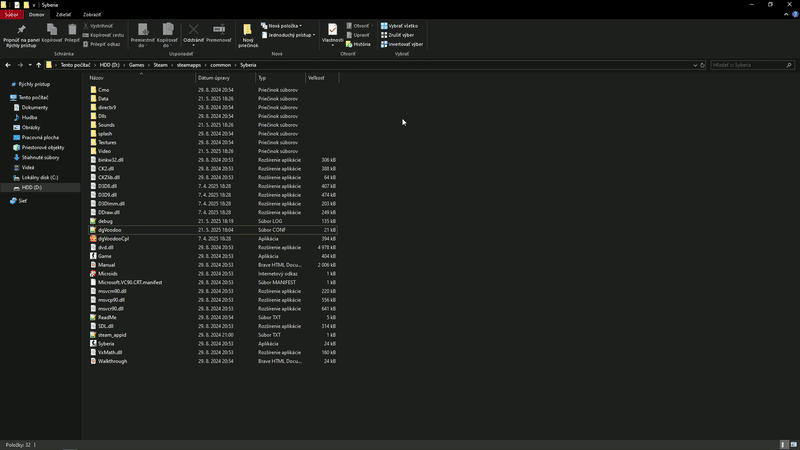
Task: Switch to Domov ribbon tab
Action: point(37,14)
